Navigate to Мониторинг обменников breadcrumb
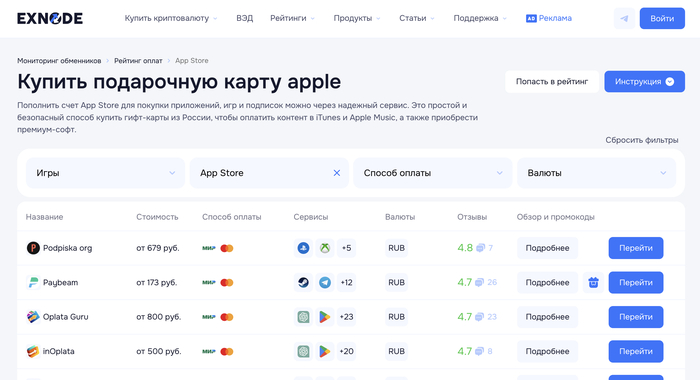The image size is (700, 380). coord(59,61)
